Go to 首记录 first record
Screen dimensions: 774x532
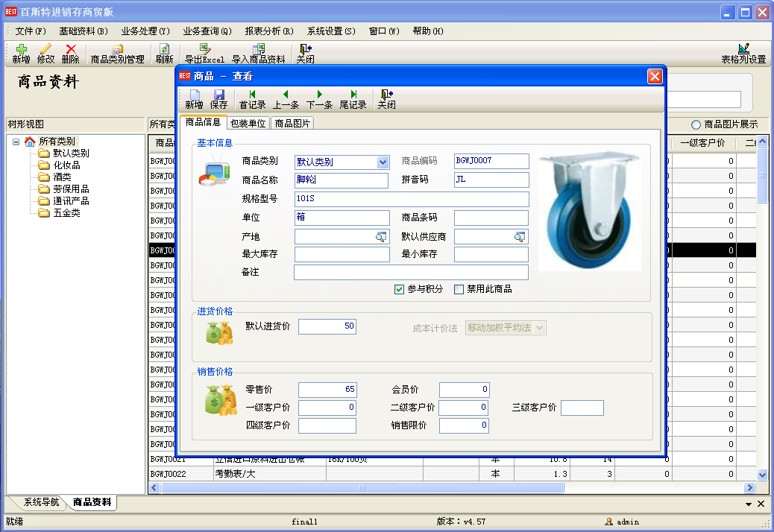(x=252, y=99)
